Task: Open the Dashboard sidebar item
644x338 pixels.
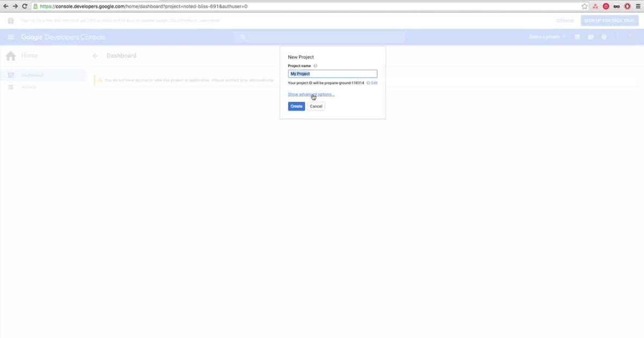Action: pos(32,75)
